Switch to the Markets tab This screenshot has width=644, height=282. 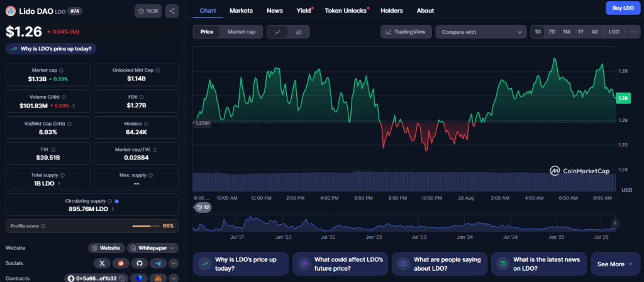[x=241, y=11]
